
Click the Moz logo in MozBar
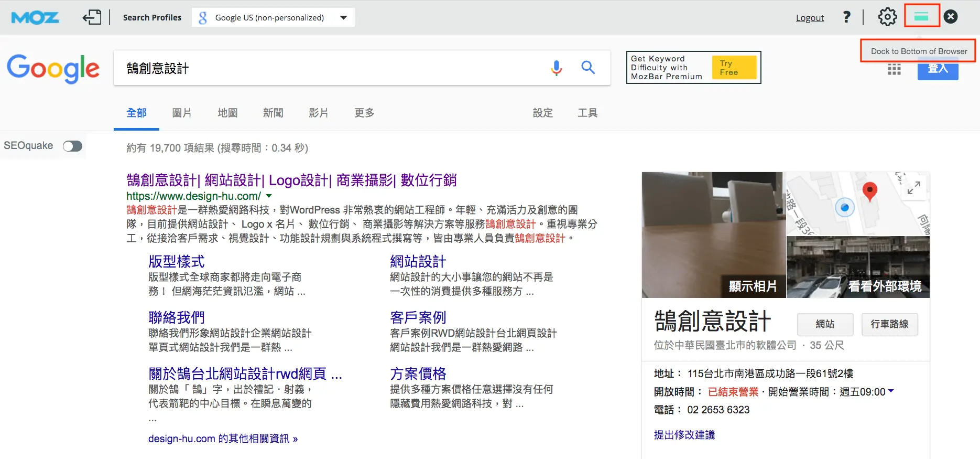point(35,18)
